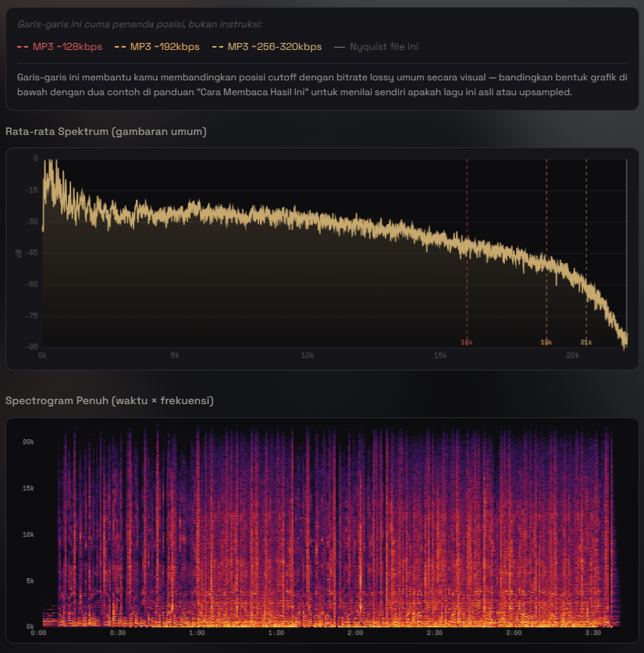Click the -45 dB axis label
Screen dimensions: 644x653
[x=32, y=253]
